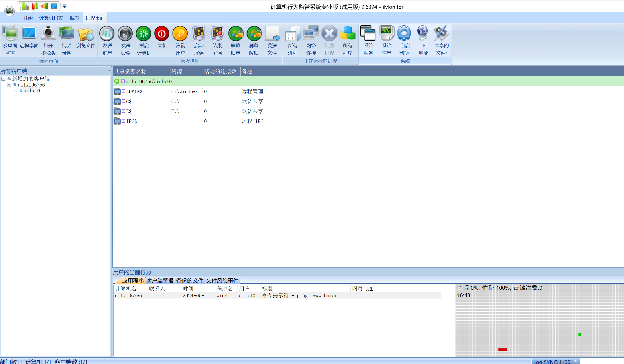The height and width of the screenshot is (364, 624).
Task: Unlock the screen (屏幕解锁)
Action: point(254,41)
